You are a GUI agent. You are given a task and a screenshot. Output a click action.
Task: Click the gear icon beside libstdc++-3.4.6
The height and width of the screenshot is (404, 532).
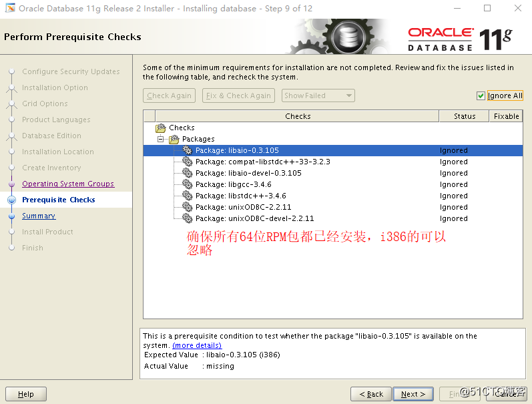(188, 196)
